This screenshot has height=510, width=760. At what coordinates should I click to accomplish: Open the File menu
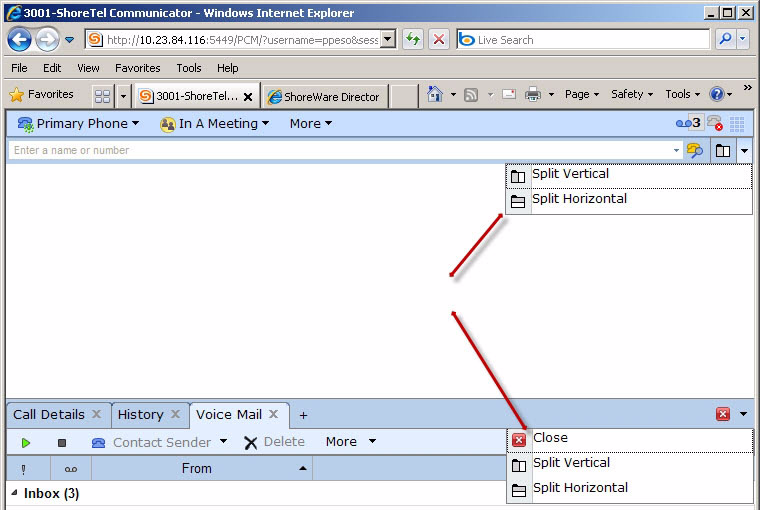tap(19, 68)
